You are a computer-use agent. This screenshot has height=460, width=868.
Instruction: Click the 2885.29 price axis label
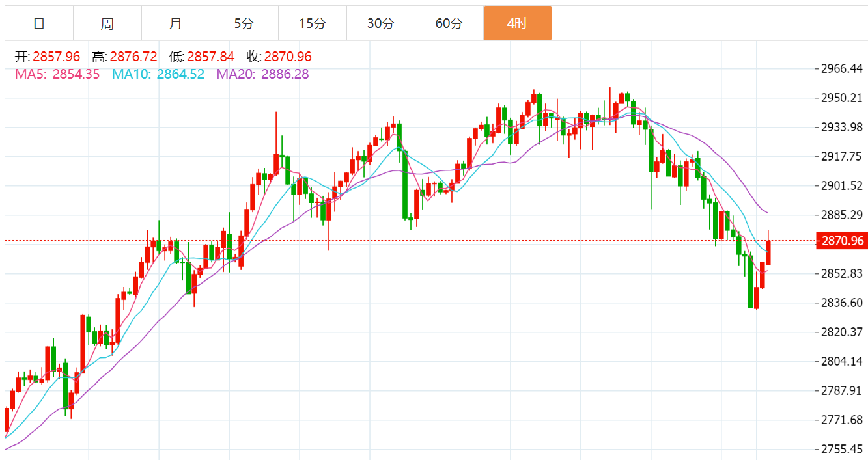click(843, 215)
